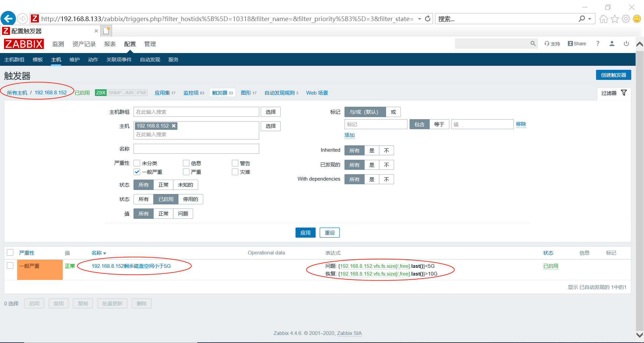644x343 pixels.
Task: Click the refresh page icon
Action: pyautogui.click(x=428, y=19)
